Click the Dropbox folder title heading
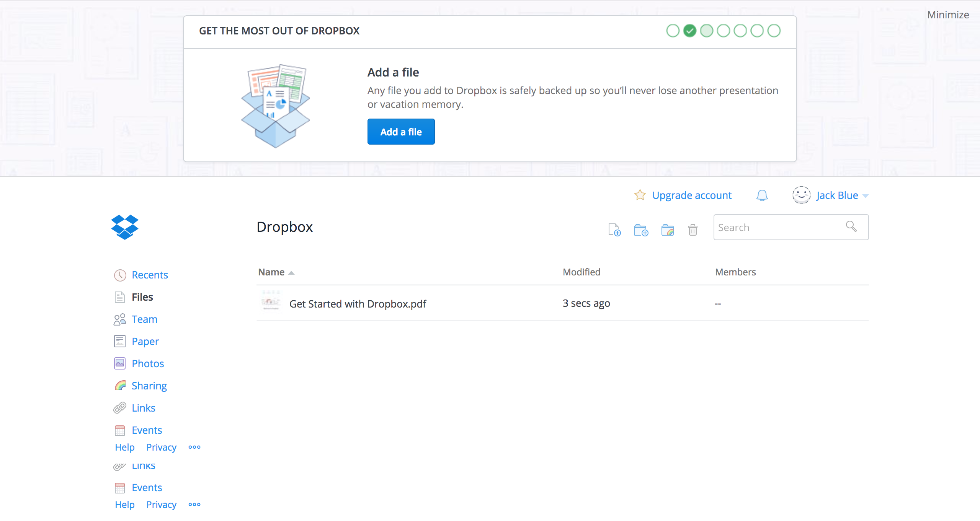980x521 pixels. click(285, 227)
